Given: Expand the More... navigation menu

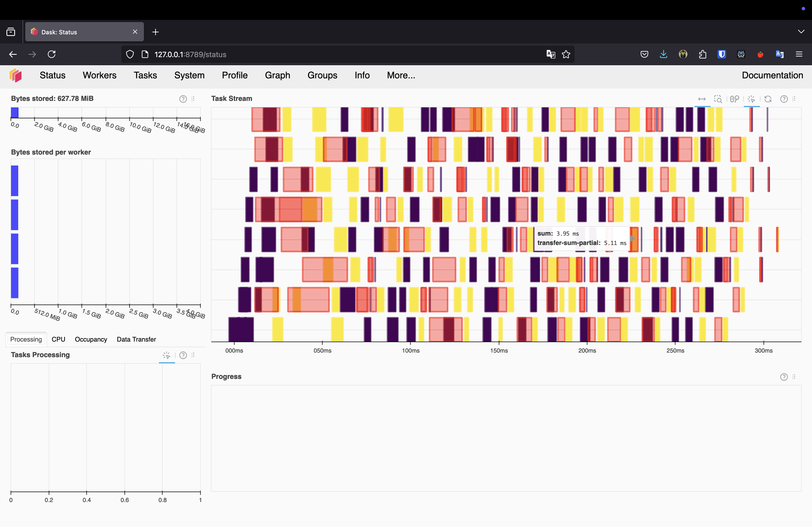Looking at the screenshot, I should 401,75.
